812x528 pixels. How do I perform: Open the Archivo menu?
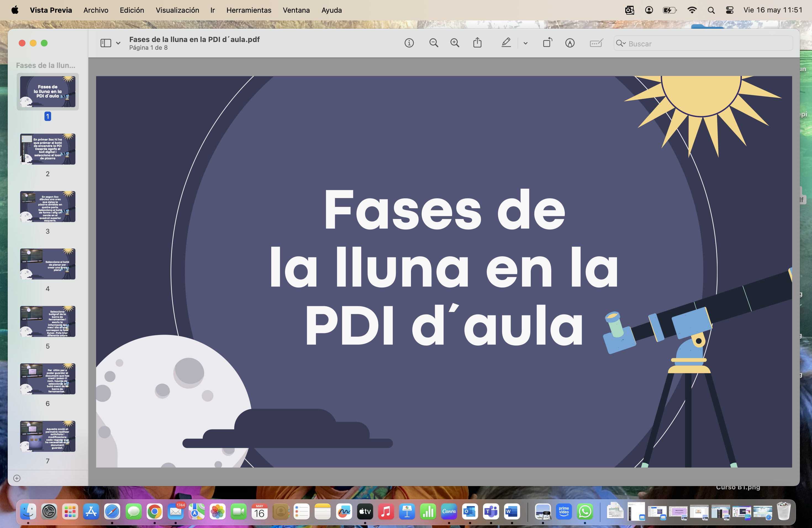(96, 10)
